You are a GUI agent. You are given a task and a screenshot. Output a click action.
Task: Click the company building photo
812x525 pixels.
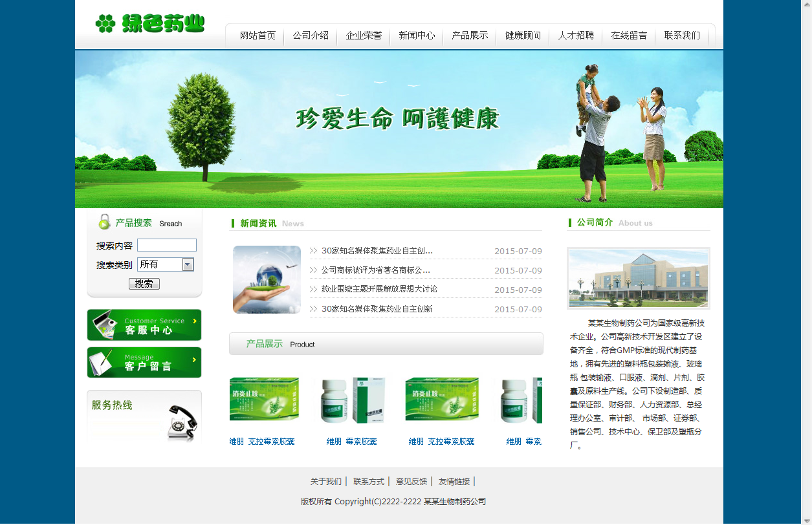pyautogui.click(x=638, y=278)
